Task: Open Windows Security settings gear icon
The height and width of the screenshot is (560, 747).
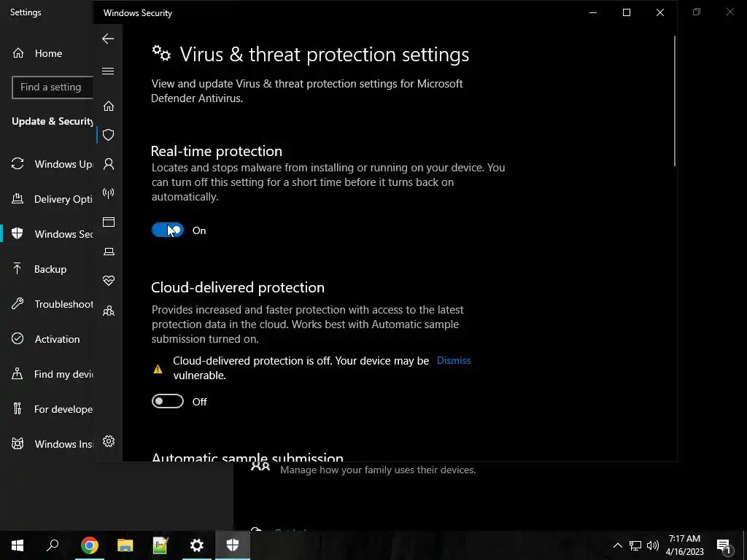Action: click(x=109, y=441)
